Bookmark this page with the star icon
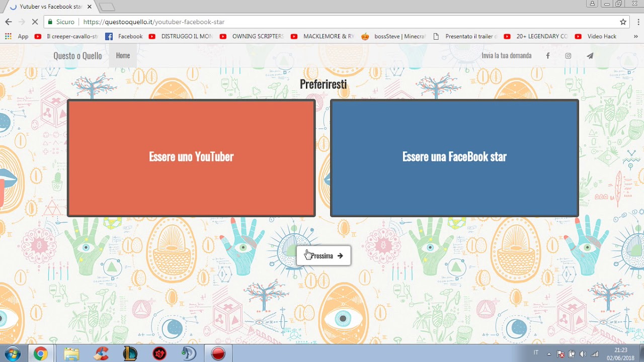Viewport: 644px width, 362px height. [623, 22]
